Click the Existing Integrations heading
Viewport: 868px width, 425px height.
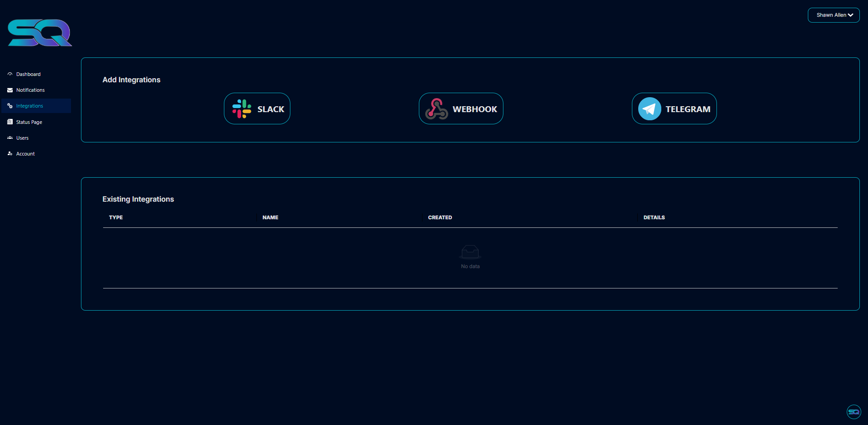pyautogui.click(x=138, y=199)
